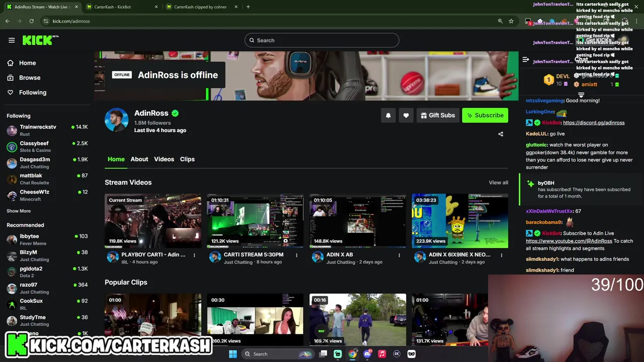The image size is (644, 362).
Task: Click the share icon below Subscribe
Action: pos(501,134)
